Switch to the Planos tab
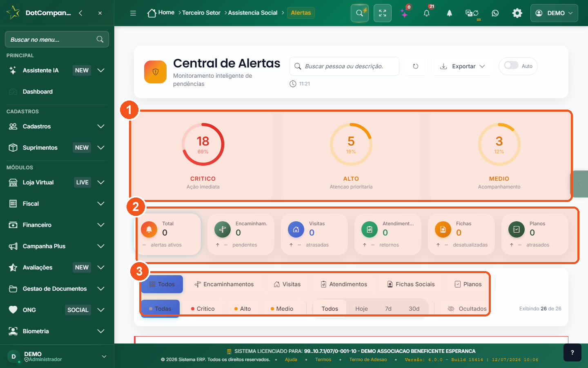 (468, 284)
